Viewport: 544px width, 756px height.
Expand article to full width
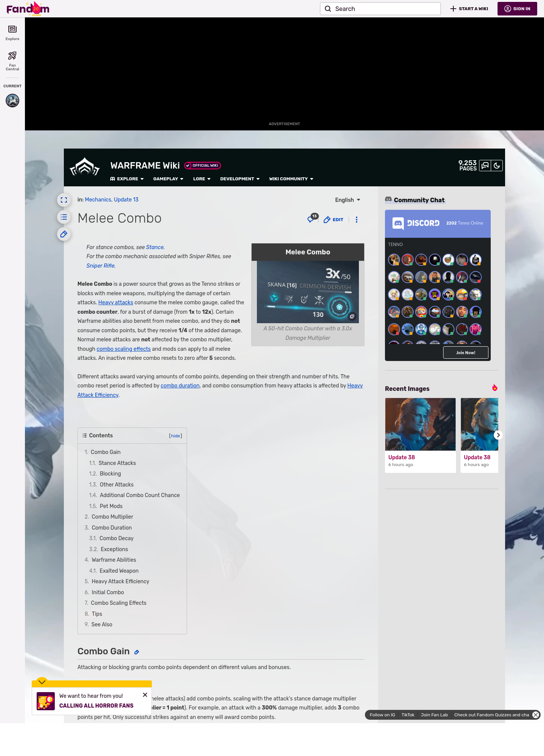64,200
